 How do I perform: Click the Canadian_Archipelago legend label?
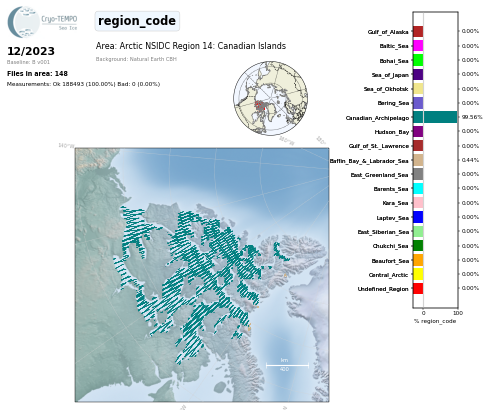tap(377, 118)
